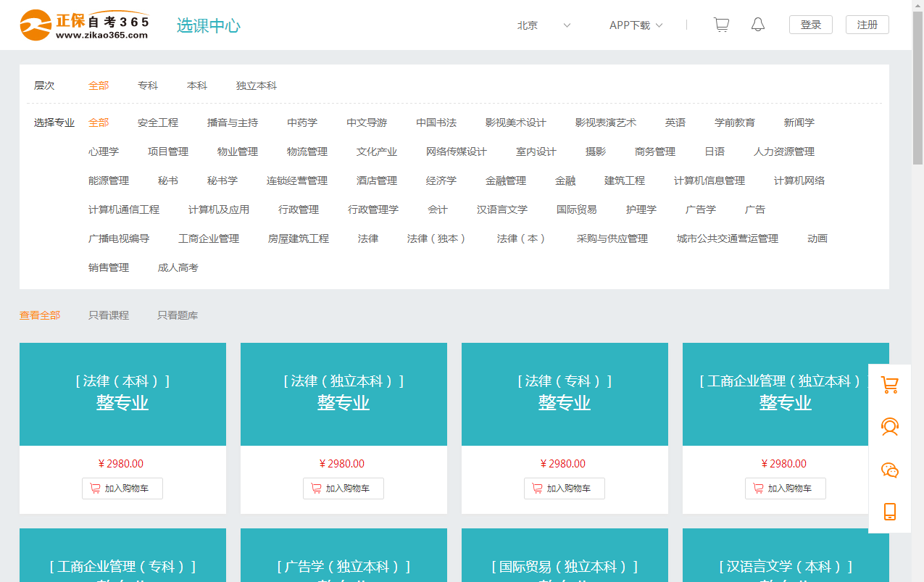Open the 法律（本科）整专业 course card
The image size is (924, 582).
122,394
